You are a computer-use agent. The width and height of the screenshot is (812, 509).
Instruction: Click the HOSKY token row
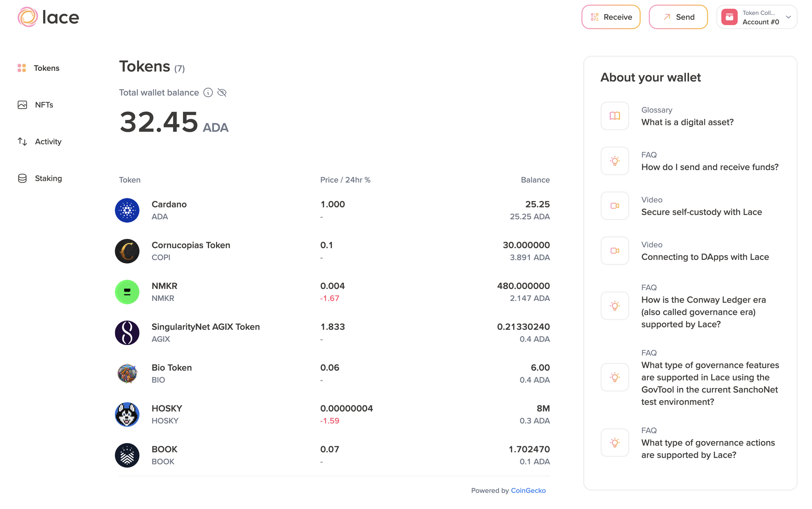[332, 415]
